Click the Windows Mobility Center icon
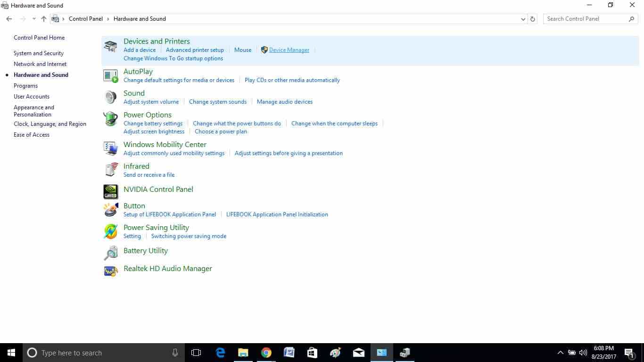The image size is (644, 362). click(x=110, y=148)
